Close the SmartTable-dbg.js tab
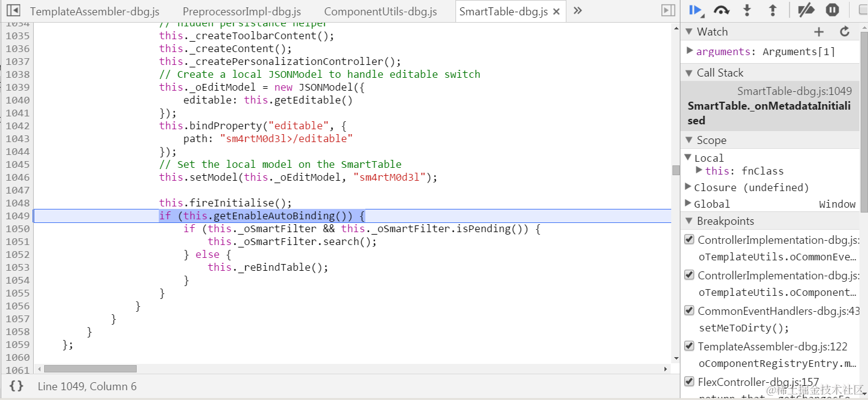Viewport: 868px width, 400px height. click(x=556, y=12)
